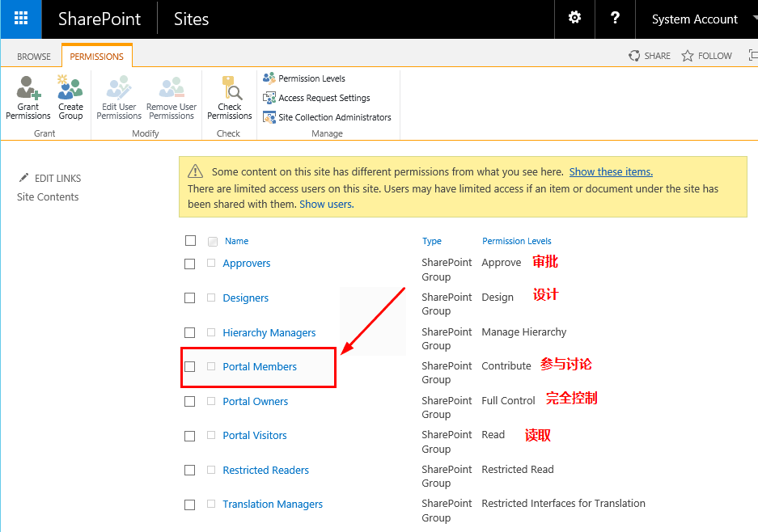Click the Create Group icon

[x=70, y=87]
